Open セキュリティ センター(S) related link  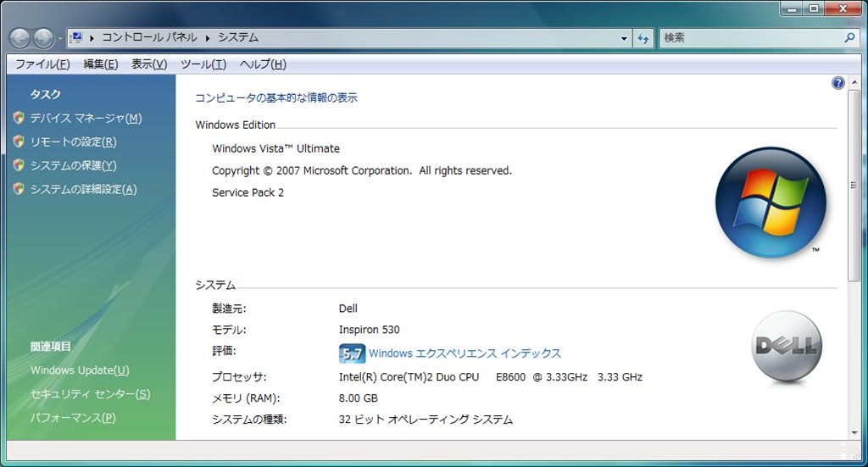pos(90,394)
